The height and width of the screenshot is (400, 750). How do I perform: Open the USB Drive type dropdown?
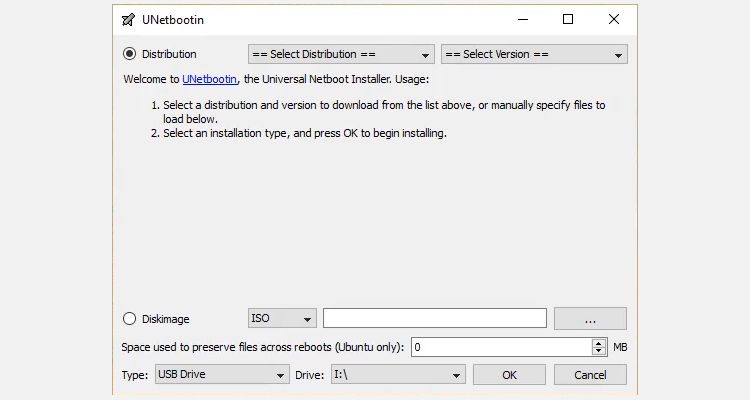click(222, 374)
